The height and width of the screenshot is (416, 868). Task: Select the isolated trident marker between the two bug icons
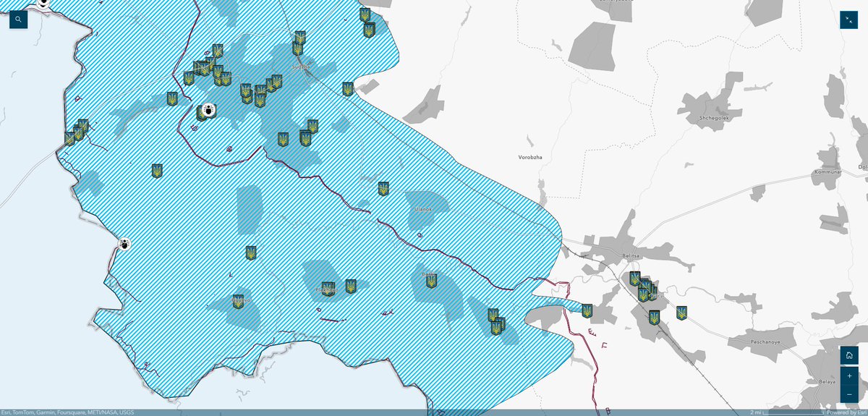point(157,171)
